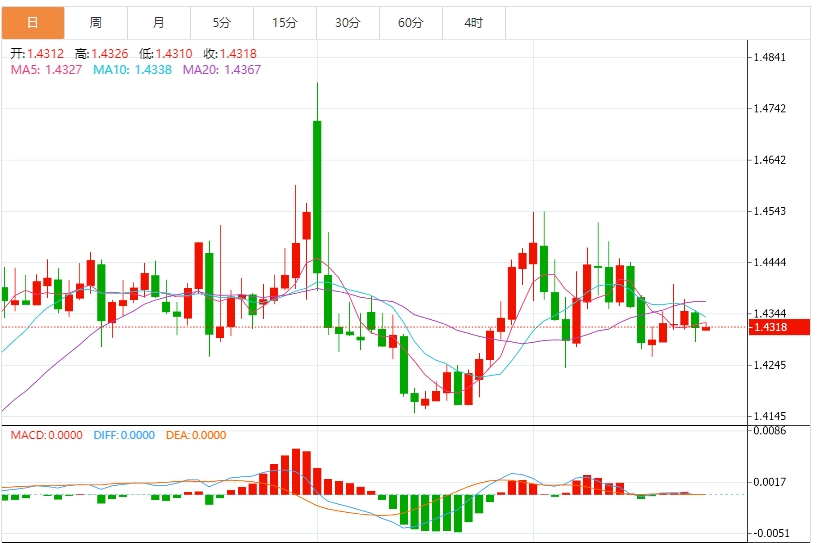The height and width of the screenshot is (543, 819).
Task: Open the 30分 timeframe tab
Action: (x=348, y=23)
